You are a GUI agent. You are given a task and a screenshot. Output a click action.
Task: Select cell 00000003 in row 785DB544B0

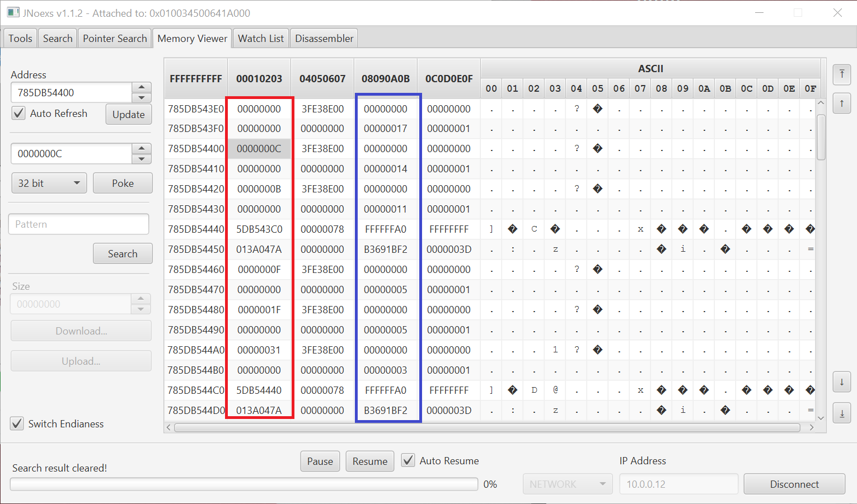tap(386, 370)
